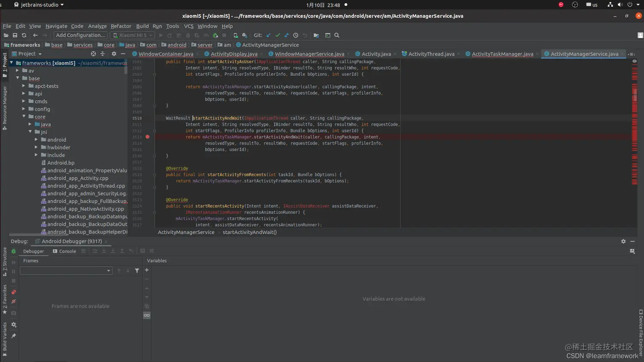Collapse the jni folder

tap(30, 132)
